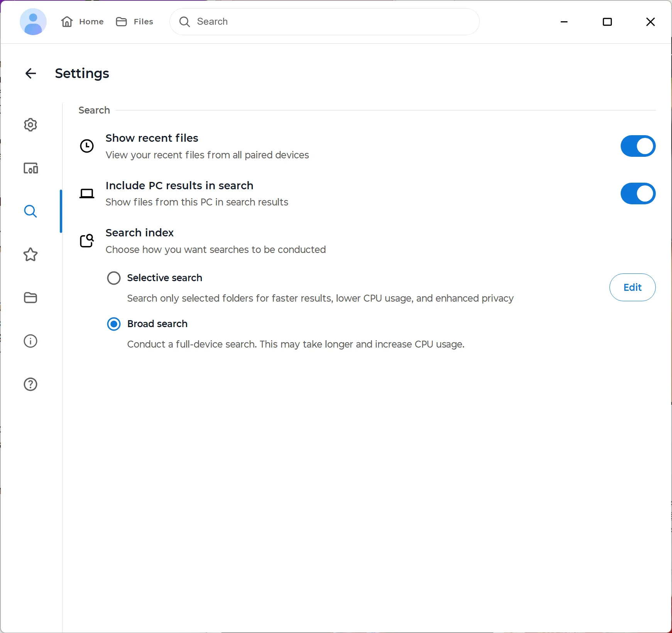This screenshot has height=633, width=672.
Task: Open the devices settings sidebar icon
Action: pyautogui.click(x=30, y=168)
